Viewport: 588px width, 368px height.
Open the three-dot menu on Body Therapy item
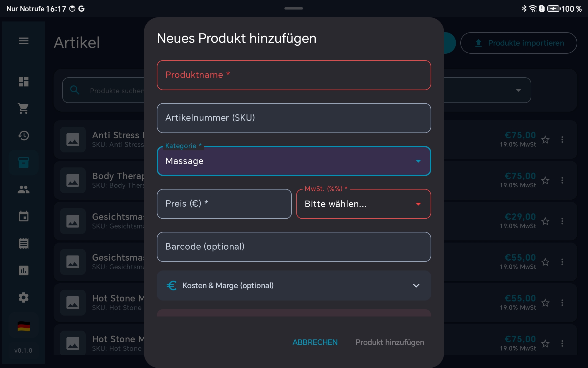tap(563, 180)
